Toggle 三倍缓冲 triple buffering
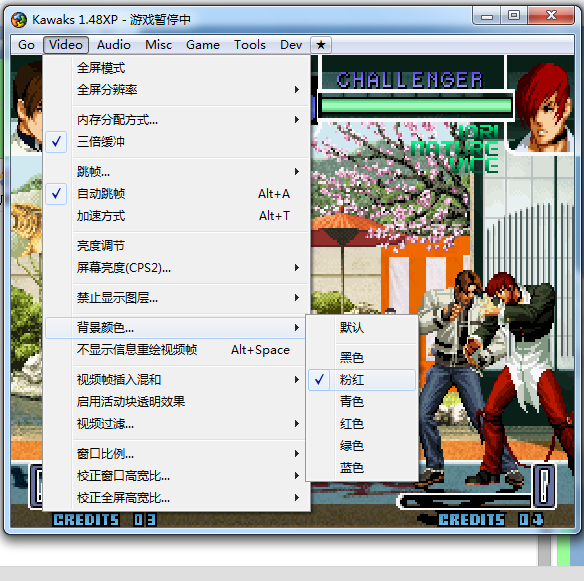 coord(177,142)
